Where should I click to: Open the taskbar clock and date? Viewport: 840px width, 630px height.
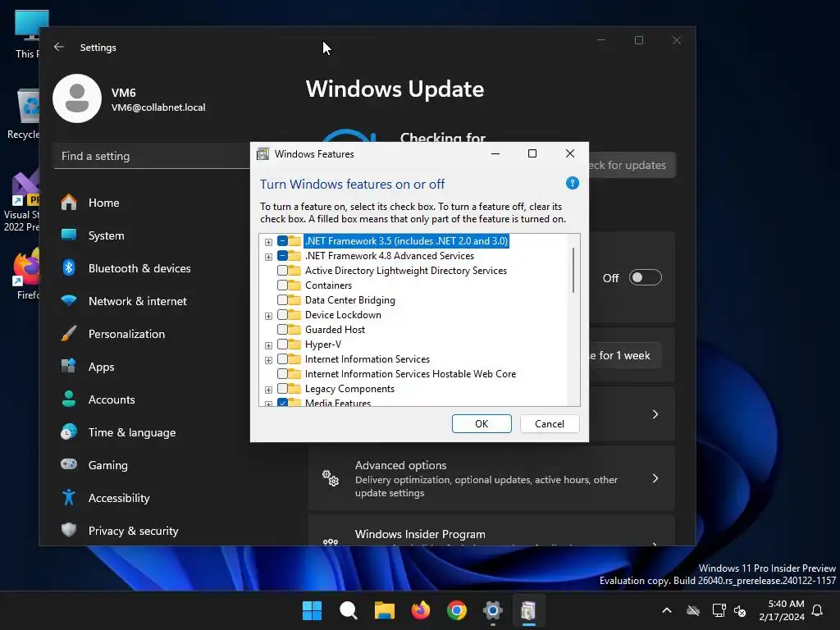point(782,610)
